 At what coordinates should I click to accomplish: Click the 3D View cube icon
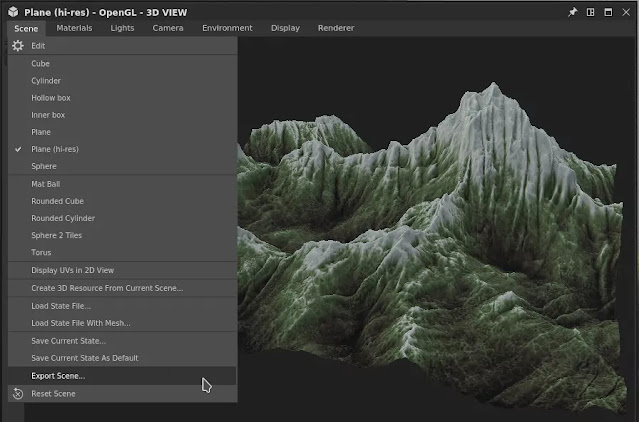pos(13,12)
